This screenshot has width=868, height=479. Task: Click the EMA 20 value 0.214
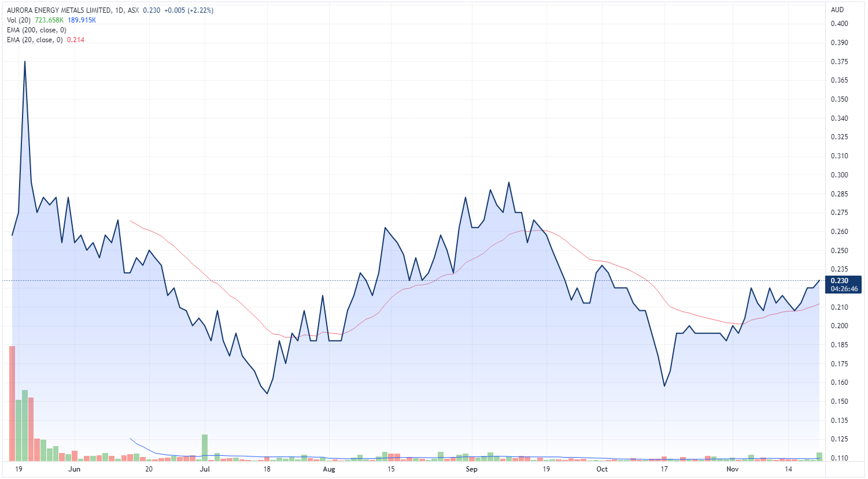coord(76,40)
